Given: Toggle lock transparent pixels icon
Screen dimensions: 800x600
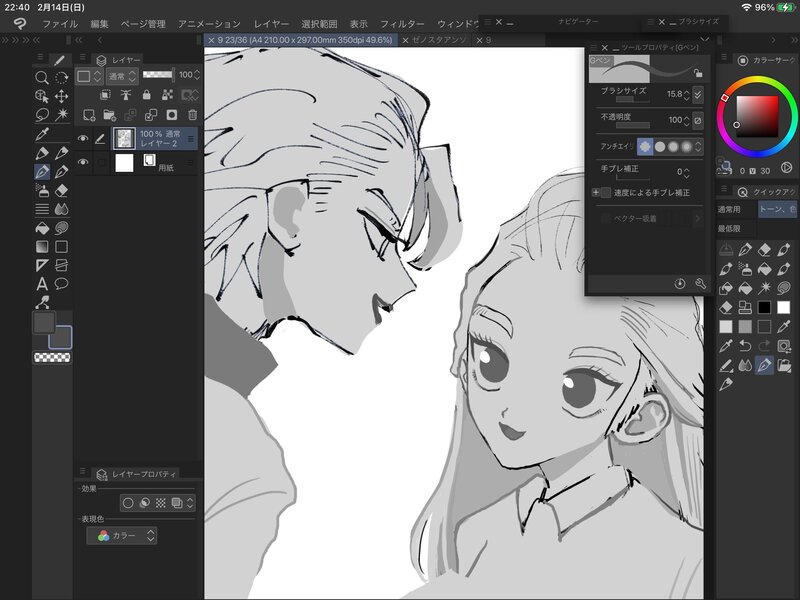Looking at the screenshot, I should coord(167,95).
